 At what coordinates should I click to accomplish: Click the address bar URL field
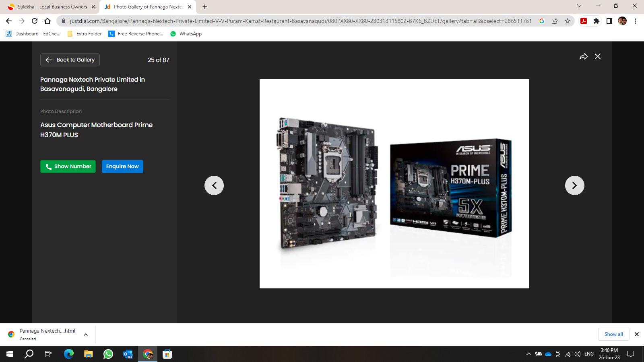[x=300, y=21]
